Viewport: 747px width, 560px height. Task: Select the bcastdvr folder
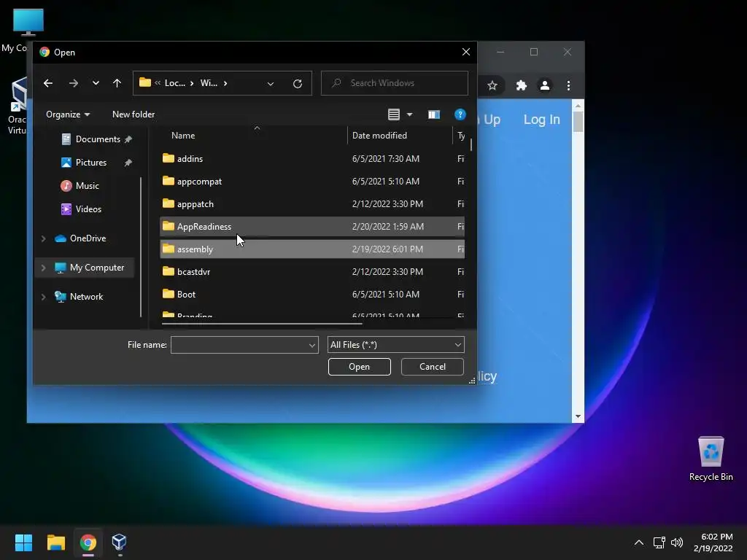312,272
